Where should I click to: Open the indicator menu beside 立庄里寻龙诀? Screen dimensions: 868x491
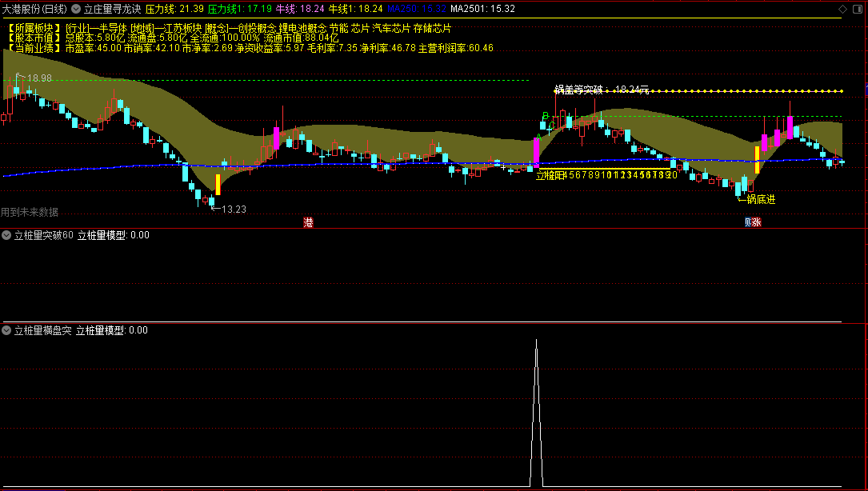coord(75,9)
